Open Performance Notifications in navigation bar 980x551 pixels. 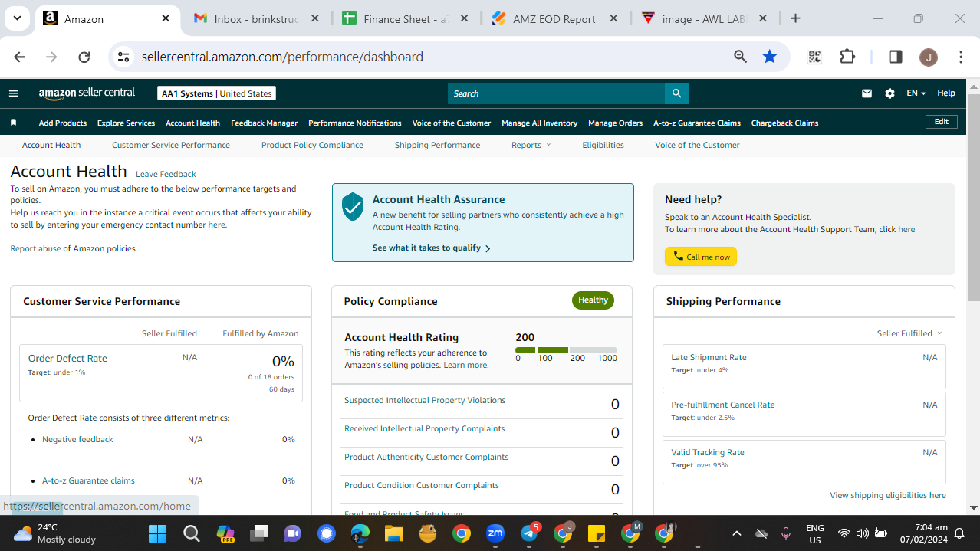pyautogui.click(x=355, y=123)
